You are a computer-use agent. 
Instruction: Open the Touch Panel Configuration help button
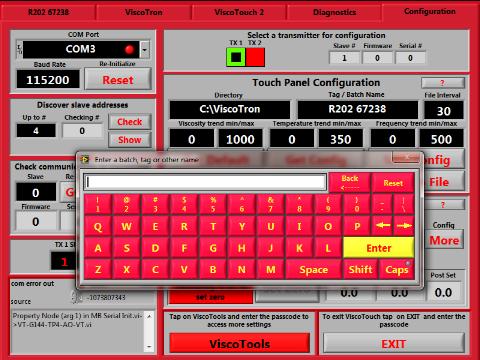[x=443, y=83]
